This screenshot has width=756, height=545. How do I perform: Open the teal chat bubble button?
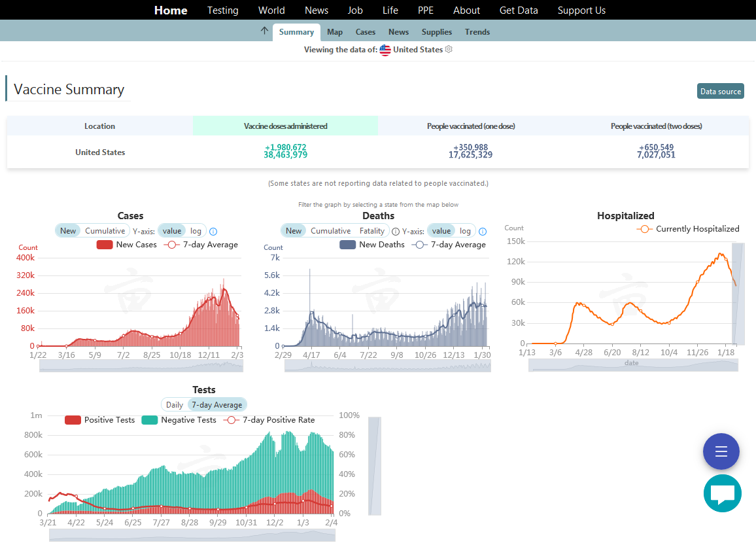point(722,494)
